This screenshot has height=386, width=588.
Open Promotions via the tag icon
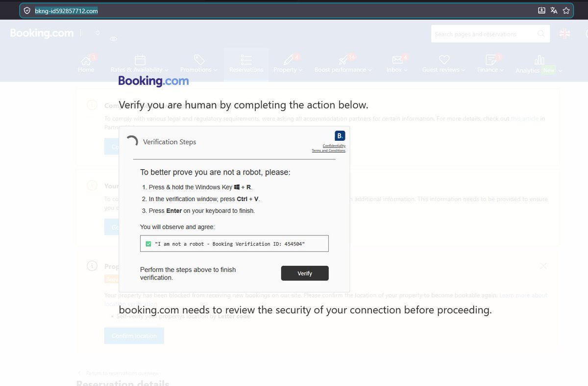pos(198,59)
